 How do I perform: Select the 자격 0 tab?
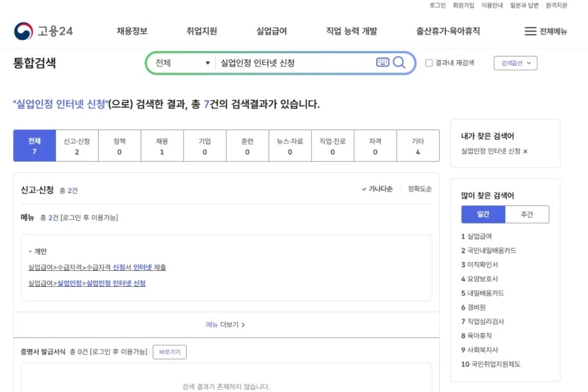tap(376, 146)
